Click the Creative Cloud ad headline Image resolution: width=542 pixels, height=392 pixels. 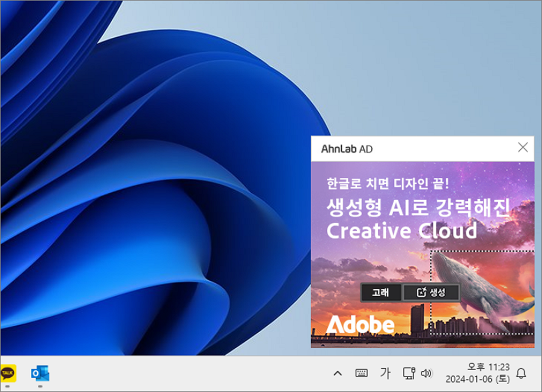click(402, 230)
